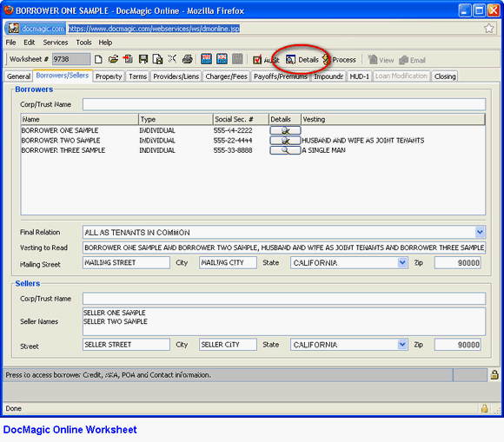
Task: Open the Impounds tab
Action: coord(328,76)
